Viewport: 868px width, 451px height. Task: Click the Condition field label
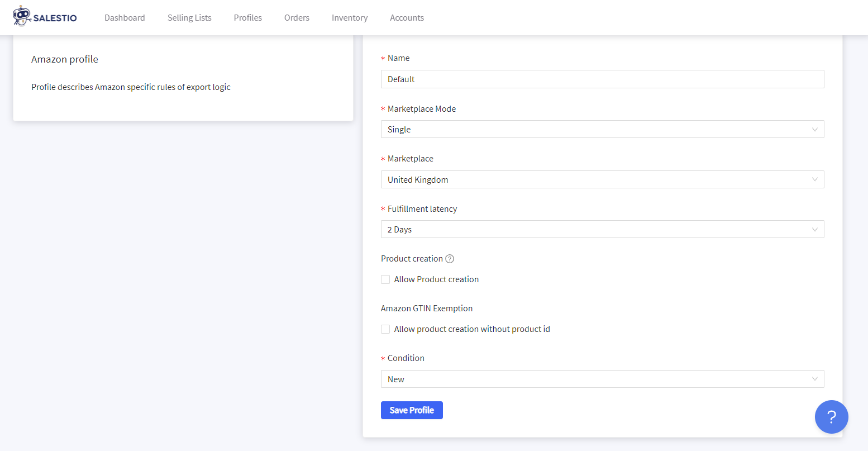tap(406, 358)
